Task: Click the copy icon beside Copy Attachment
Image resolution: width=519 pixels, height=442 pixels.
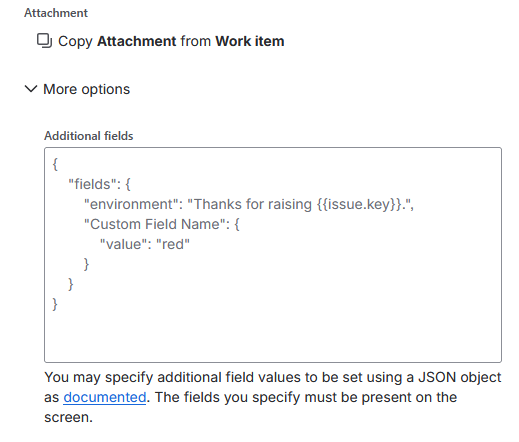Action: click(x=44, y=41)
